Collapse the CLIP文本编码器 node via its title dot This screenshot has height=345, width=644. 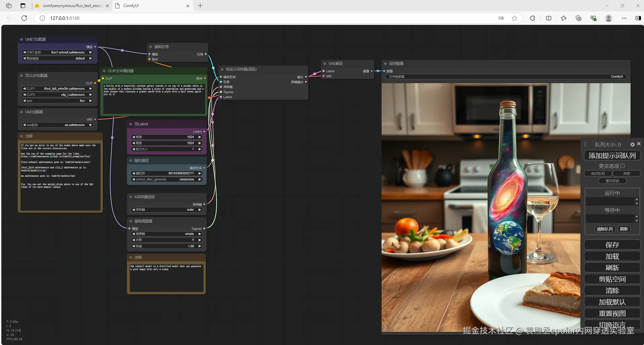click(x=104, y=71)
